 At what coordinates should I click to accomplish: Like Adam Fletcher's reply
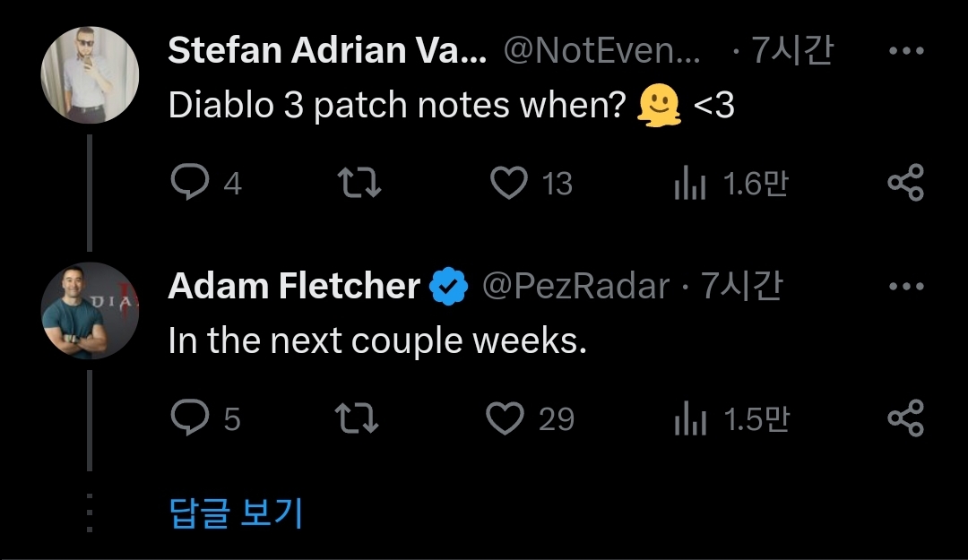(505, 418)
